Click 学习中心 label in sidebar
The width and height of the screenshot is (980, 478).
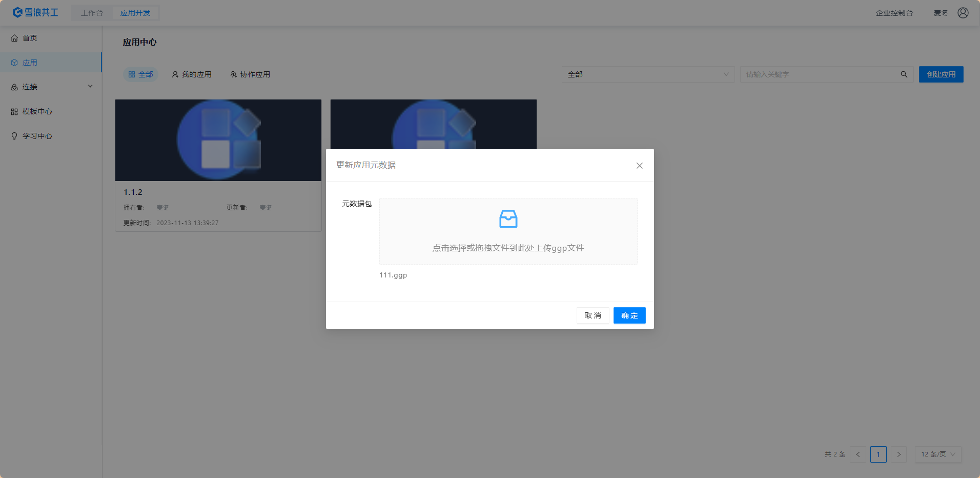point(37,136)
